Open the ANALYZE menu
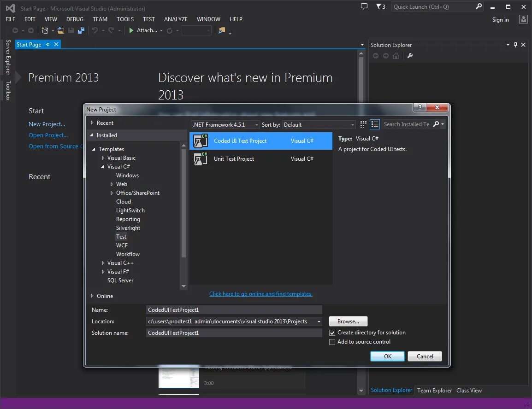The height and width of the screenshot is (409, 532). [x=176, y=19]
